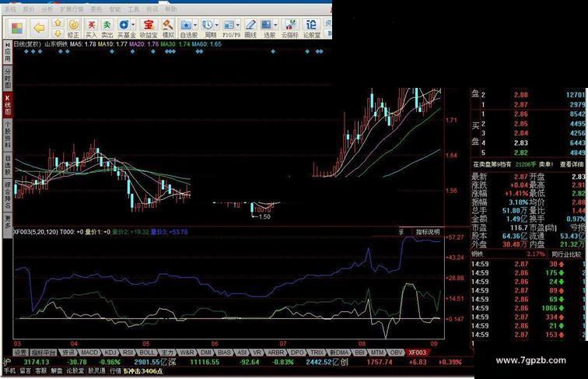Click 股灵通 in the status bar

click(x=96, y=370)
